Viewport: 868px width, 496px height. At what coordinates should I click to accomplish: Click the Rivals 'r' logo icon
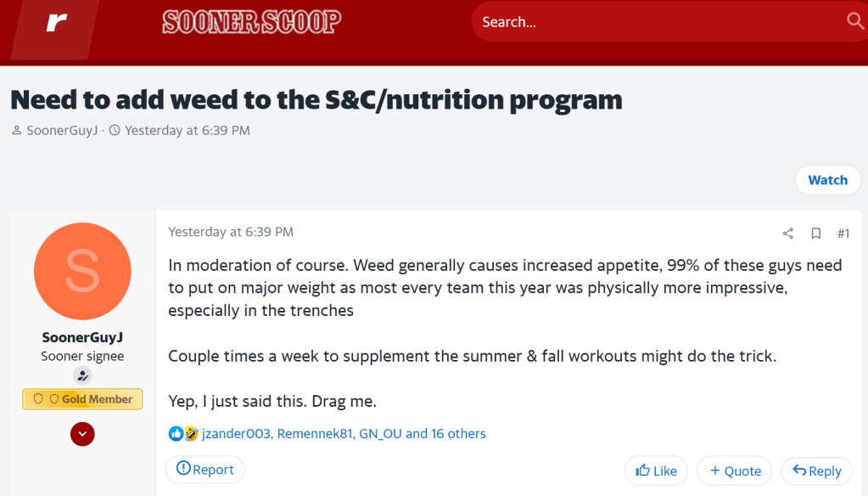tap(56, 23)
